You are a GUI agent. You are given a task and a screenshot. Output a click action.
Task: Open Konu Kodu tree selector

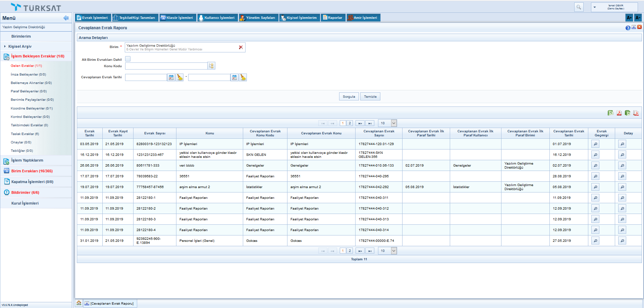point(211,66)
